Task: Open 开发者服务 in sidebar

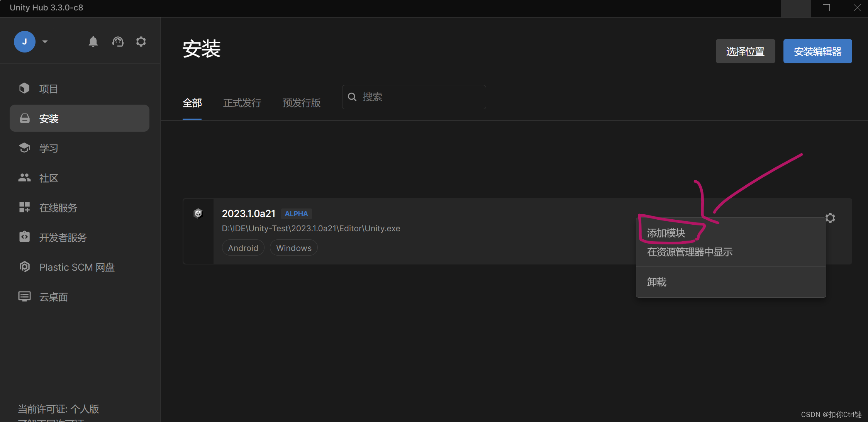Action: point(80,237)
